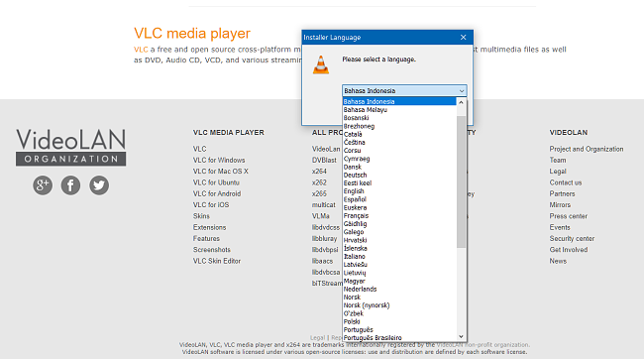Open the language combo box arrow
644x359 pixels.
click(x=462, y=91)
